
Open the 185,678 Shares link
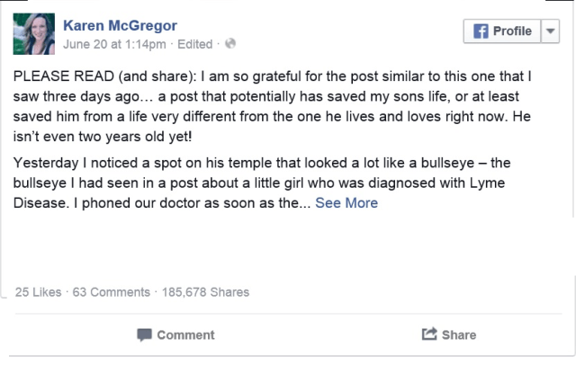(204, 291)
